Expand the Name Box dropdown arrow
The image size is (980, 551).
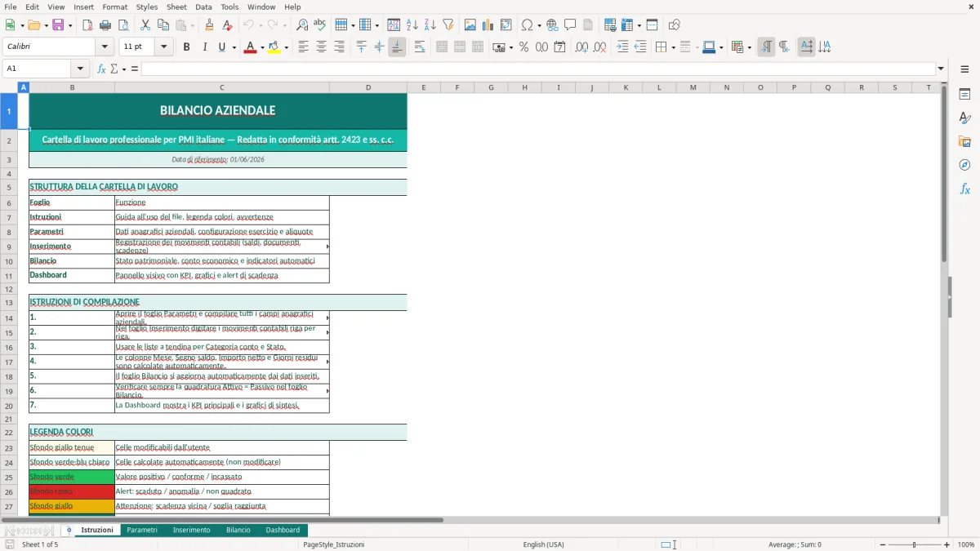(80, 69)
